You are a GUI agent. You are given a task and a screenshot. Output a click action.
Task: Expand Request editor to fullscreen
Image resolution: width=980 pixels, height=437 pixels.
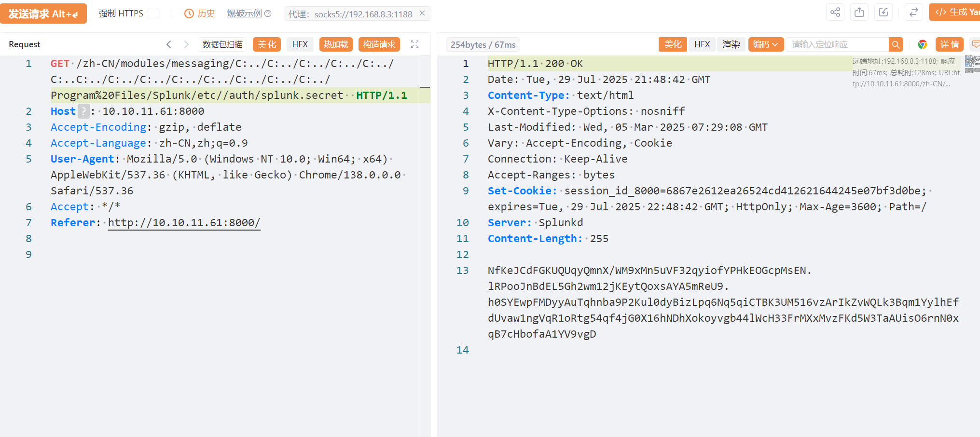pyautogui.click(x=414, y=44)
